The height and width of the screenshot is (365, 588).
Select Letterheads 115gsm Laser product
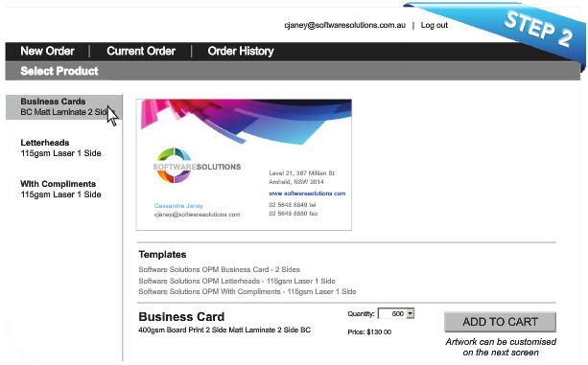(x=60, y=148)
